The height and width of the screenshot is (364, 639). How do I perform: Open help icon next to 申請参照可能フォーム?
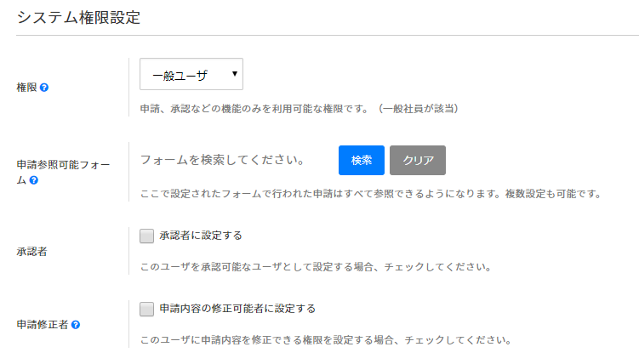[x=33, y=180]
